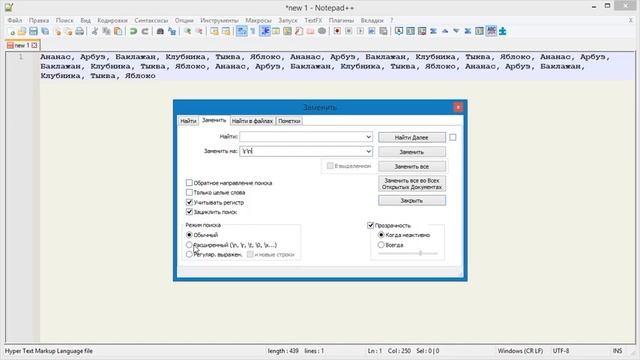Tick the small checkbox beside Найти Далее
Viewport: 640px width, 360px height.
coord(453,138)
